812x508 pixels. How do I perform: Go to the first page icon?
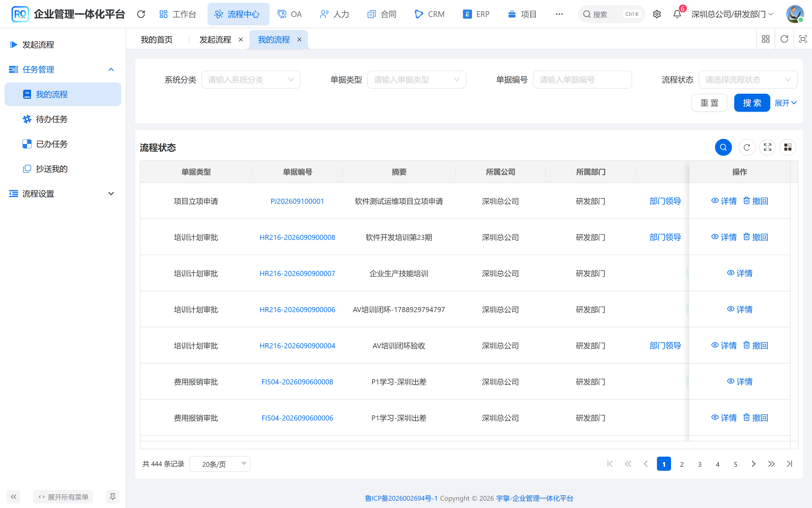tap(610, 464)
